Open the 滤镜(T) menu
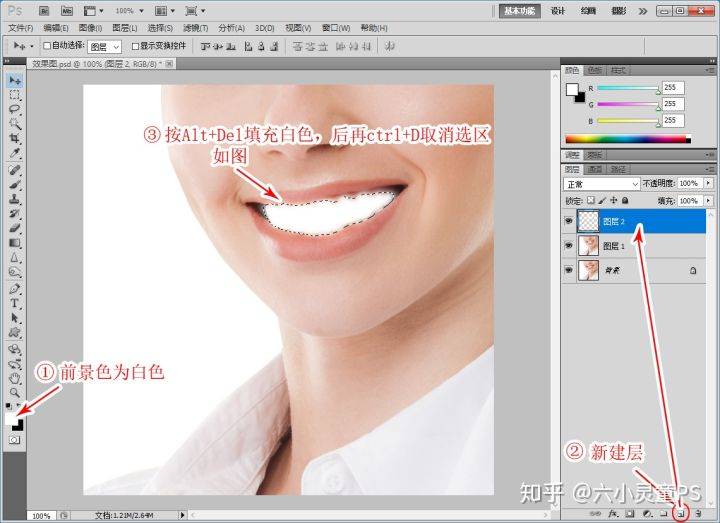The image size is (720, 523). coord(196,28)
